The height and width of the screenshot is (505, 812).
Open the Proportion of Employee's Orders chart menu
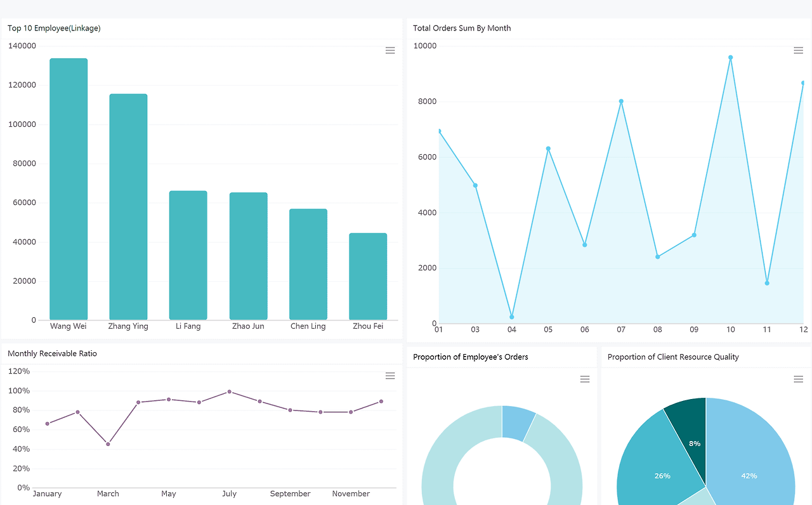pos(585,379)
